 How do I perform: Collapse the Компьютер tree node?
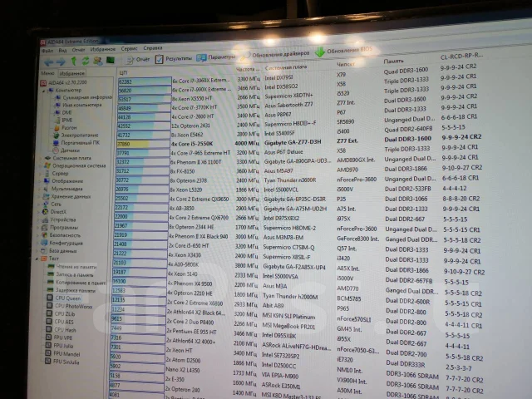click(44, 91)
